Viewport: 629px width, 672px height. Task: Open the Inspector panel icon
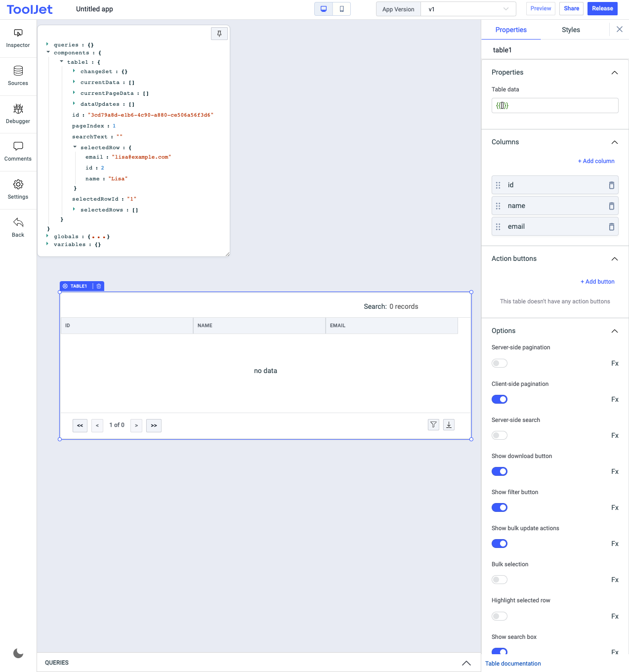[x=18, y=33]
